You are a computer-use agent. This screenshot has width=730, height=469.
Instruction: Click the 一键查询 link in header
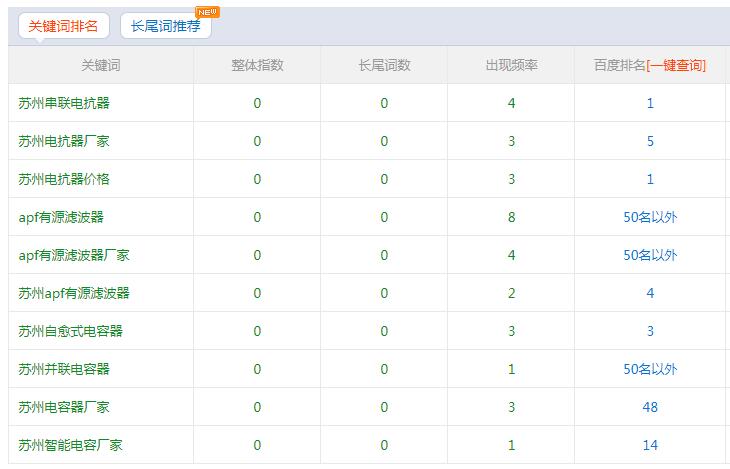point(676,66)
